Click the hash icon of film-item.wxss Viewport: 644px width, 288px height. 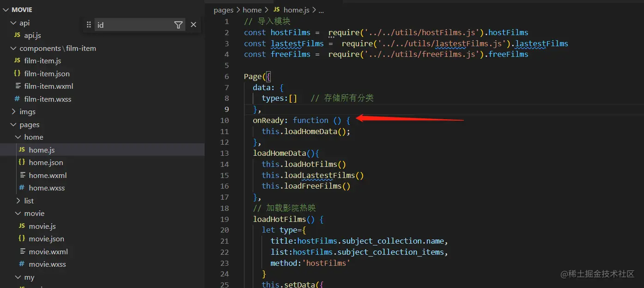pyautogui.click(x=17, y=99)
